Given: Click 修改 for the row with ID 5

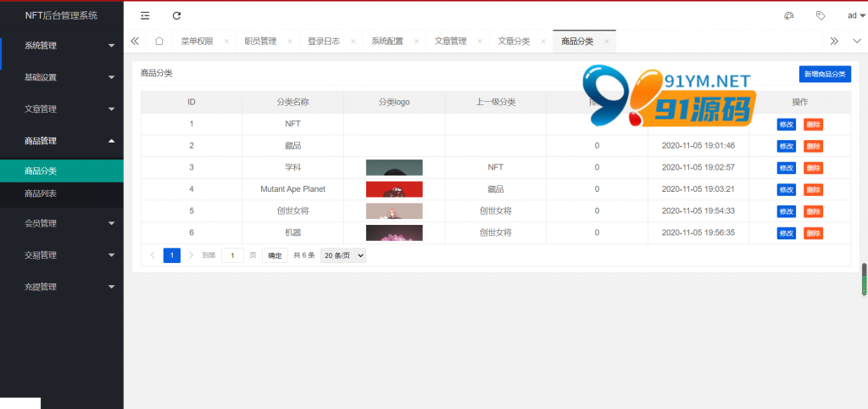Looking at the screenshot, I should click(x=786, y=211).
